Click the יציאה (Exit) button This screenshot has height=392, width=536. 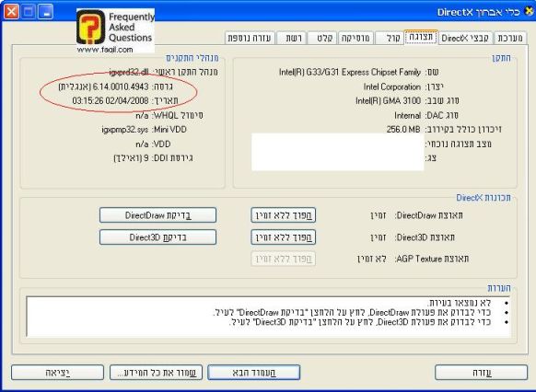click(57, 372)
